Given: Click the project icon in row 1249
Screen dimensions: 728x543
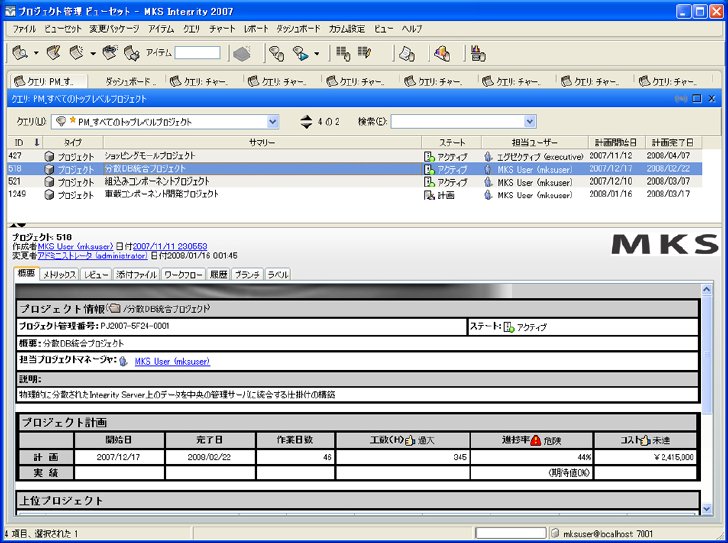Looking at the screenshot, I should click(49, 195).
